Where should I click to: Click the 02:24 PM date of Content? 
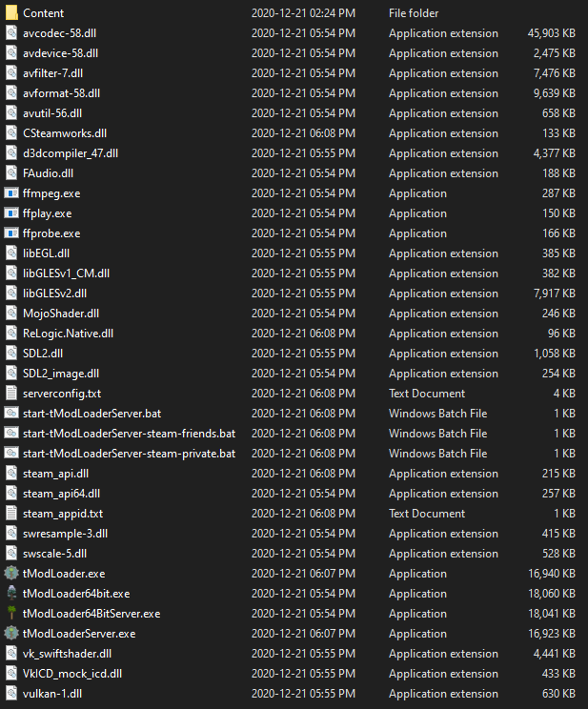[303, 13]
